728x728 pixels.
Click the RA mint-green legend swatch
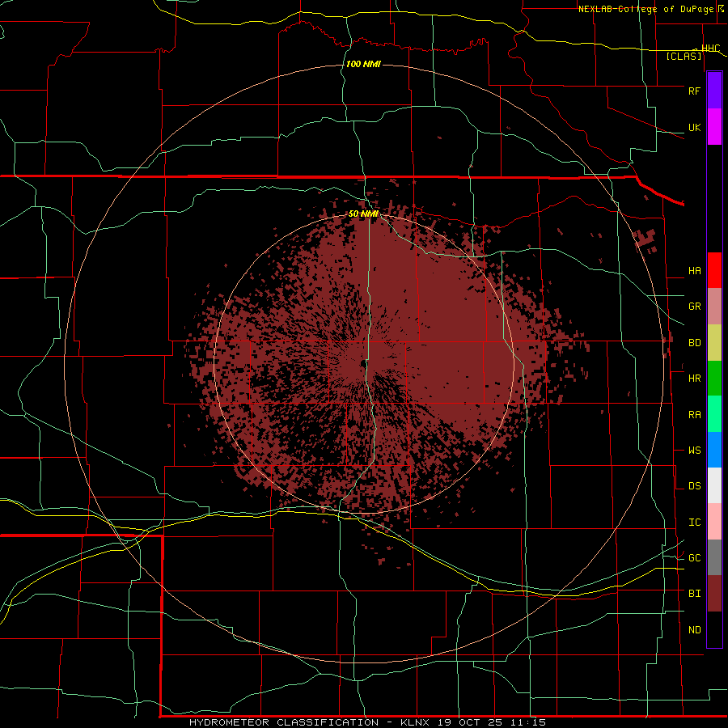714,414
